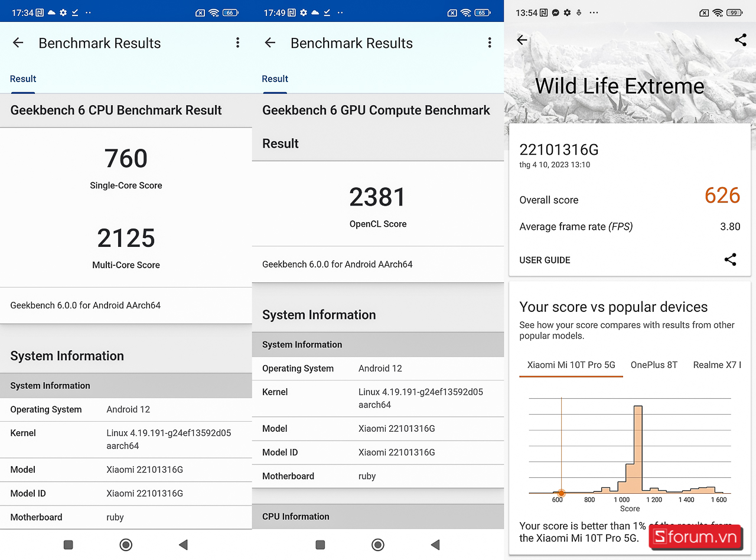Viewport: 756px width, 560px height.
Task: Tap Android 12 value on CPU Benchmark screen
Action: (x=128, y=409)
